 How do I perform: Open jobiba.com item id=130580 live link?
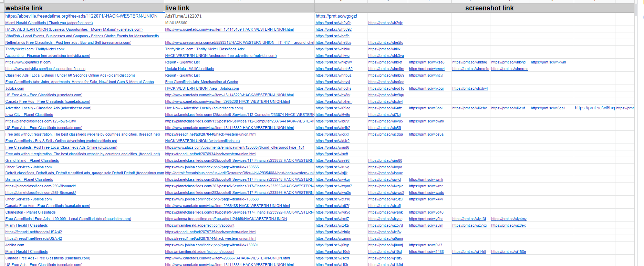(212, 199)
